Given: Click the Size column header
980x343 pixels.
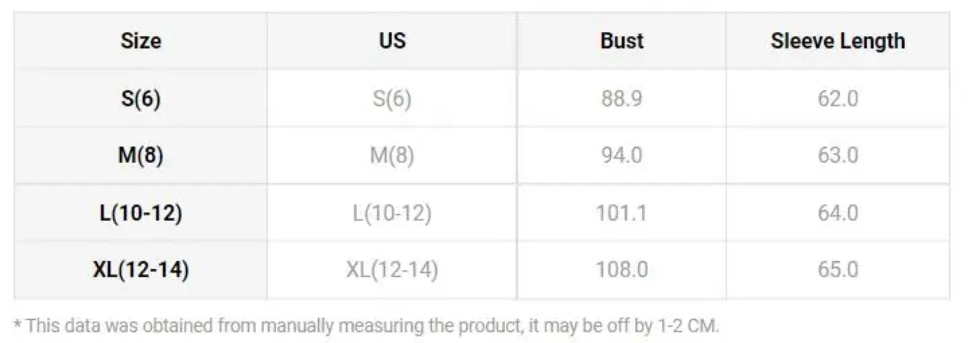Looking at the screenshot, I should pyautogui.click(x=141, y=41).
